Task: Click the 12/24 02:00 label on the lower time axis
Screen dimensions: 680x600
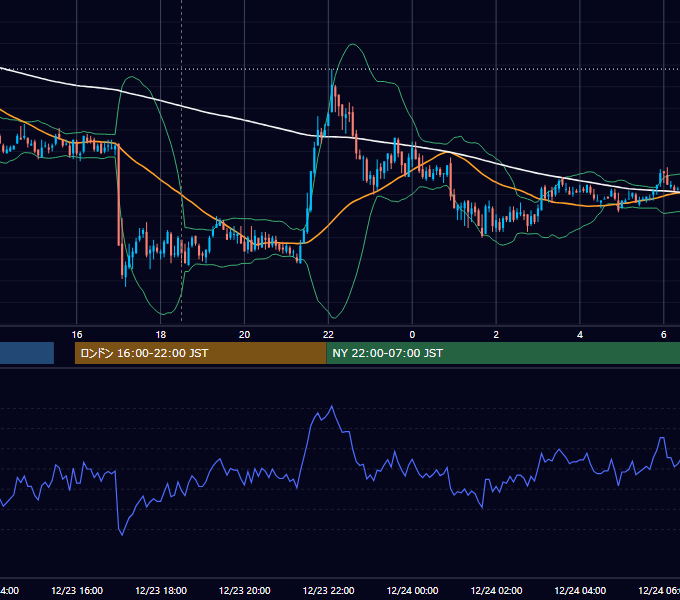Action: [496, 590]
